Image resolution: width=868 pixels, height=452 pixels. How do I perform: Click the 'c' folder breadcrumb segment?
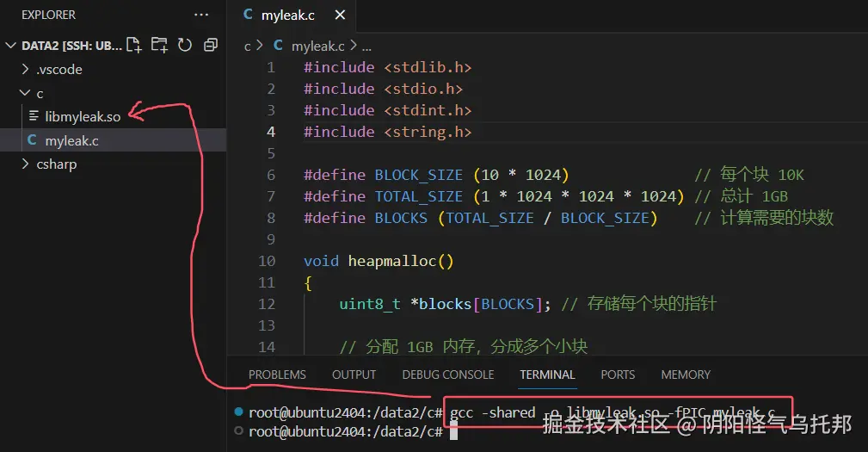tap(248, 46)
